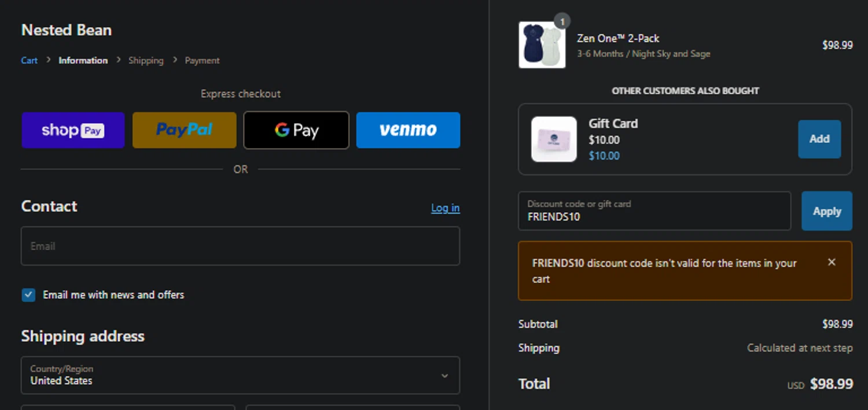Screen dimensions: 868x410
Task: Uncheck Email me with news and offers
Action: click(28, 295)
